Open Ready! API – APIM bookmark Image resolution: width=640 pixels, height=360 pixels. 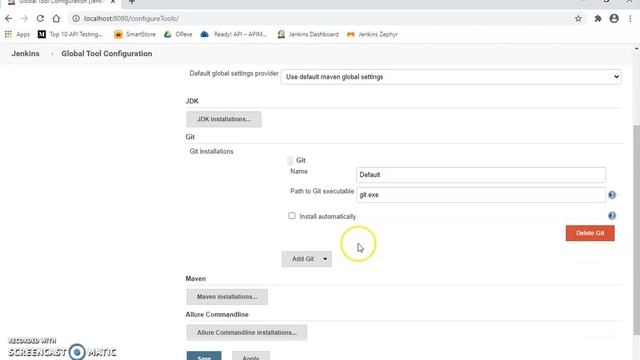(x=234, y=34)
